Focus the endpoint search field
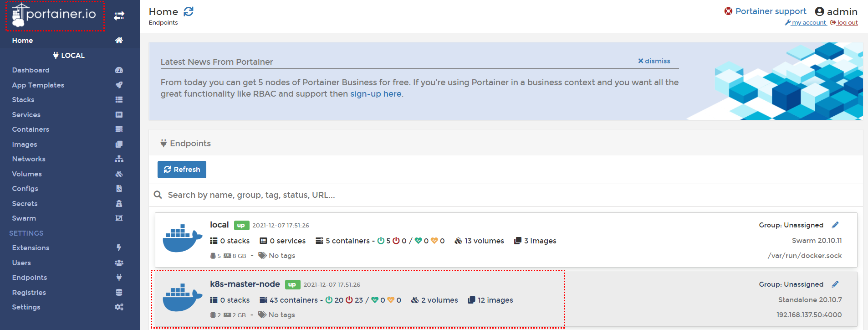868x330 pixels. [x=505, y=195]
